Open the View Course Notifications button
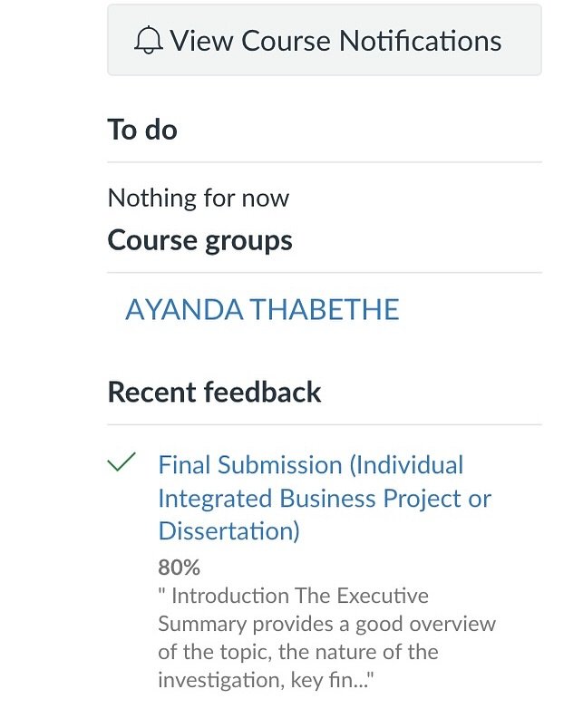Image resolution: width=583 pixels, height=728 pixels. (324, 41)
